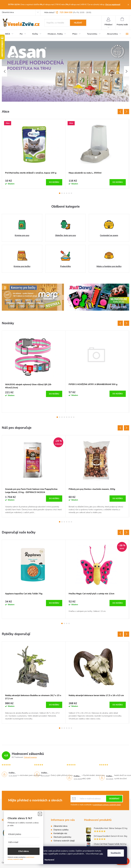
Task: Dismiss the top EXTRA SLEVA banner
Action: click(128, 4)
